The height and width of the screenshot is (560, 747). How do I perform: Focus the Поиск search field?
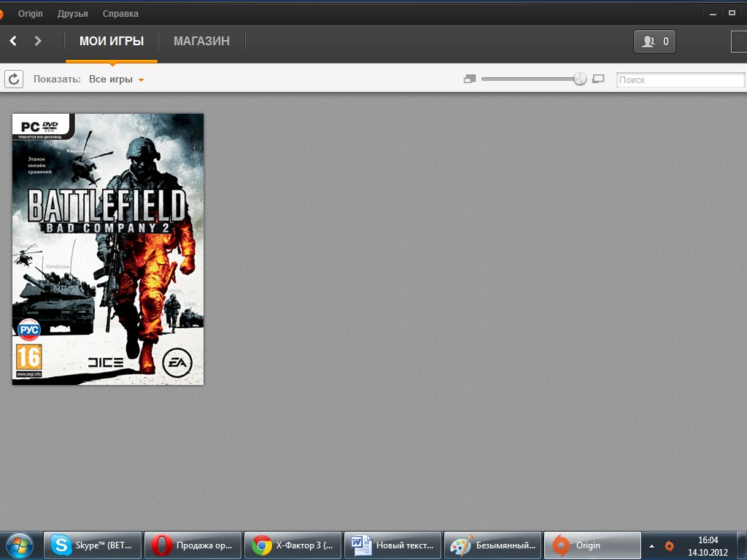pos(681,80)
